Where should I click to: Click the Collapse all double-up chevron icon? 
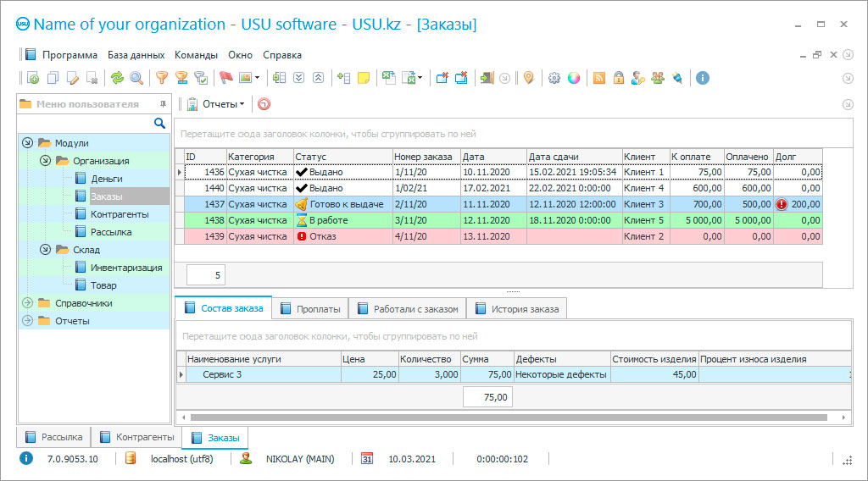click(319, 78)
